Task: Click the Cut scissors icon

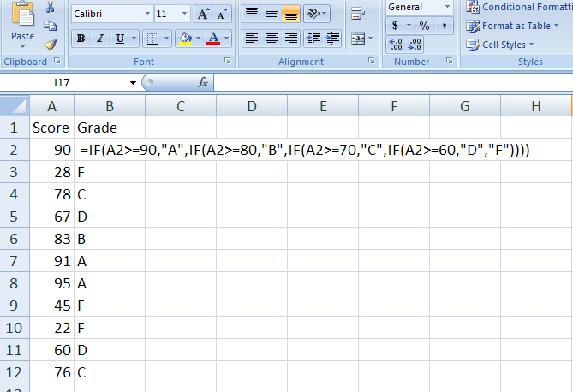Action: pos(51,8)
